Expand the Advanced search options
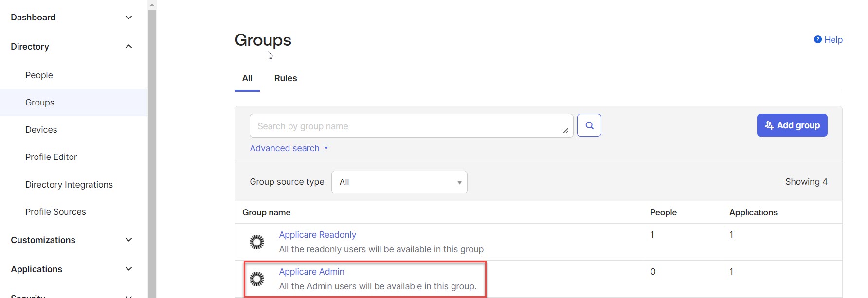Image resolution: width=868 pixels, height=298 pixels. pos(289,148)
